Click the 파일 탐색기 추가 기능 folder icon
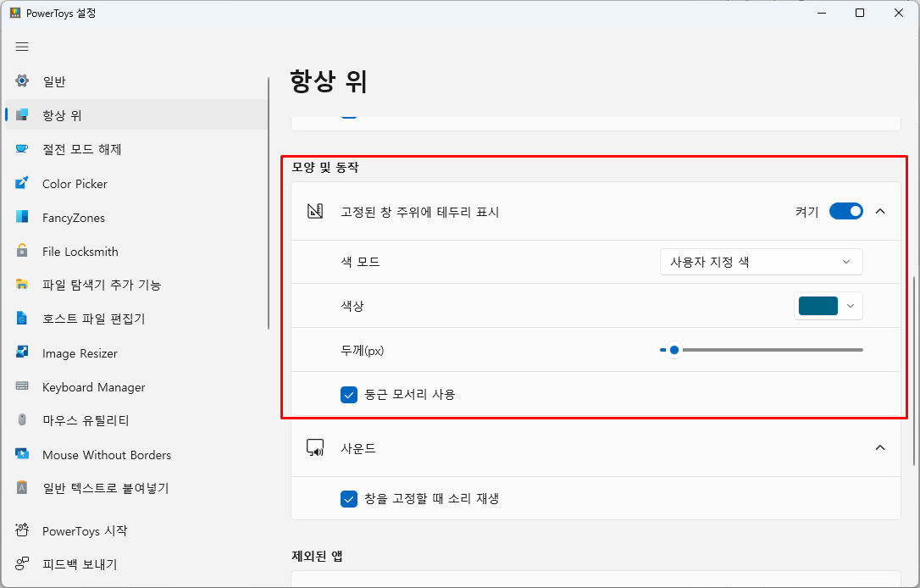This screenshot has height=588, width=920. tap(22, 285)
